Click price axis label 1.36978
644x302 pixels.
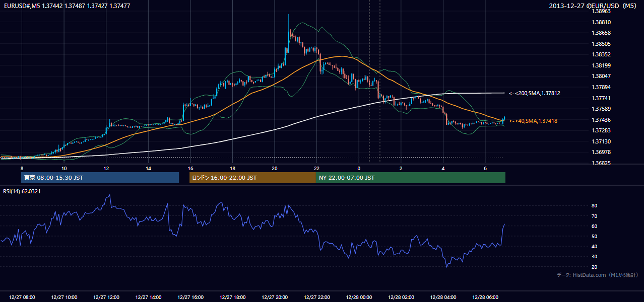click(x=601, y=152)
